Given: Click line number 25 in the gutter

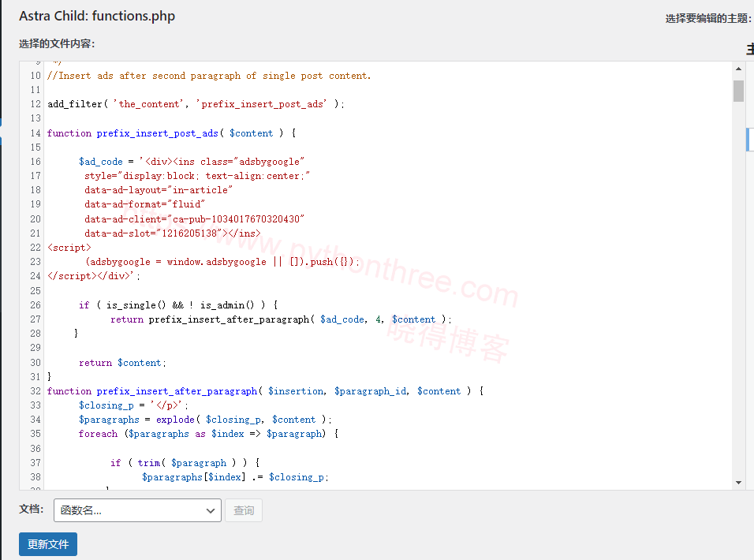Looking at the screenshot, I should click(35, 290).
